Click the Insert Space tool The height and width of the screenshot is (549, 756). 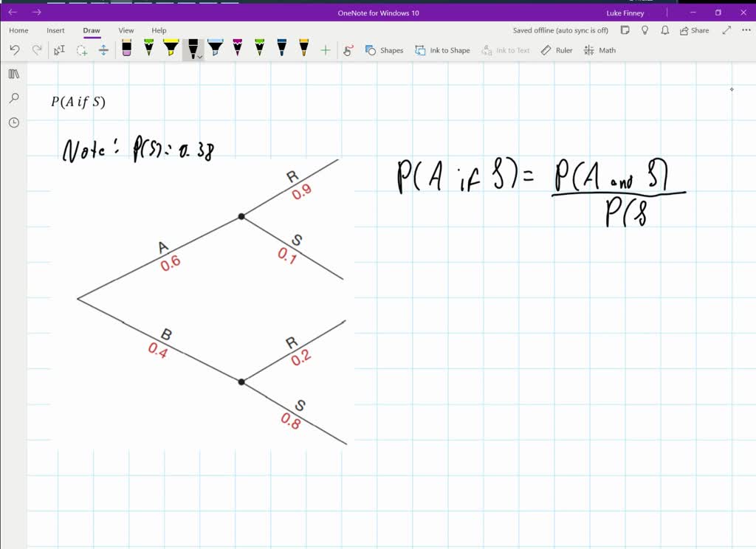click(103, 49)
